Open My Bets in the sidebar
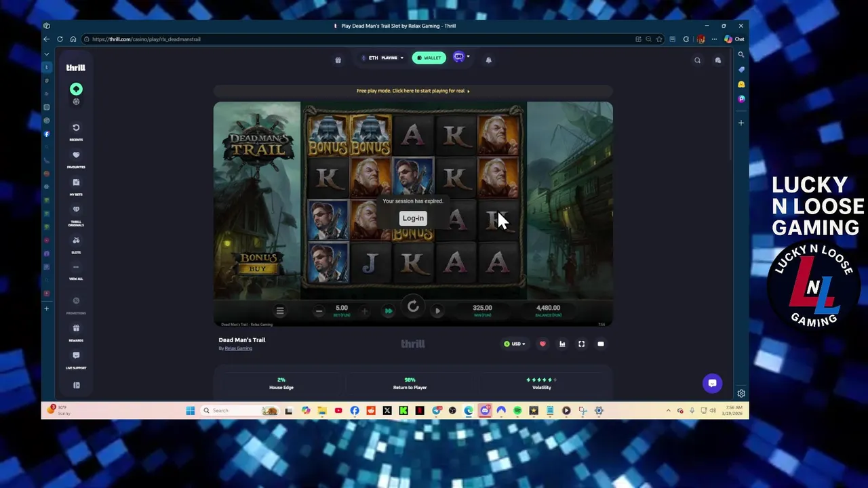This screenshot has height=488, width=868. point(76,186)
